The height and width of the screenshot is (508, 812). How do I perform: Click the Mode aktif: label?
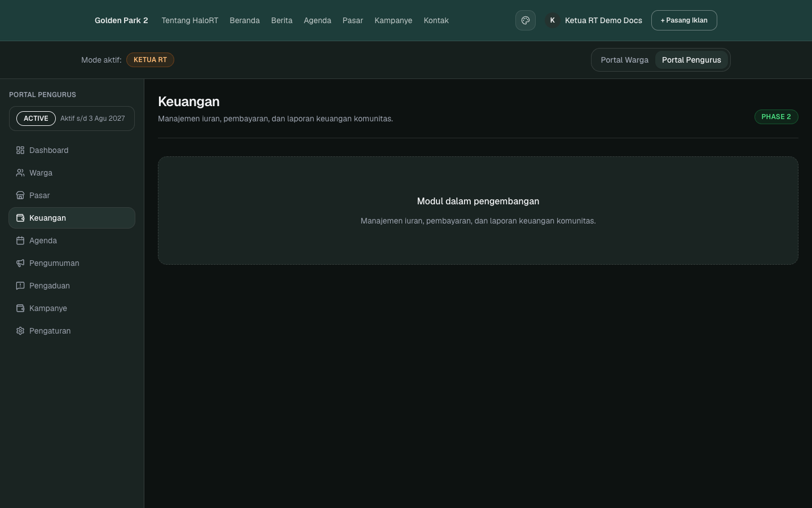click(x=101, y=60)
